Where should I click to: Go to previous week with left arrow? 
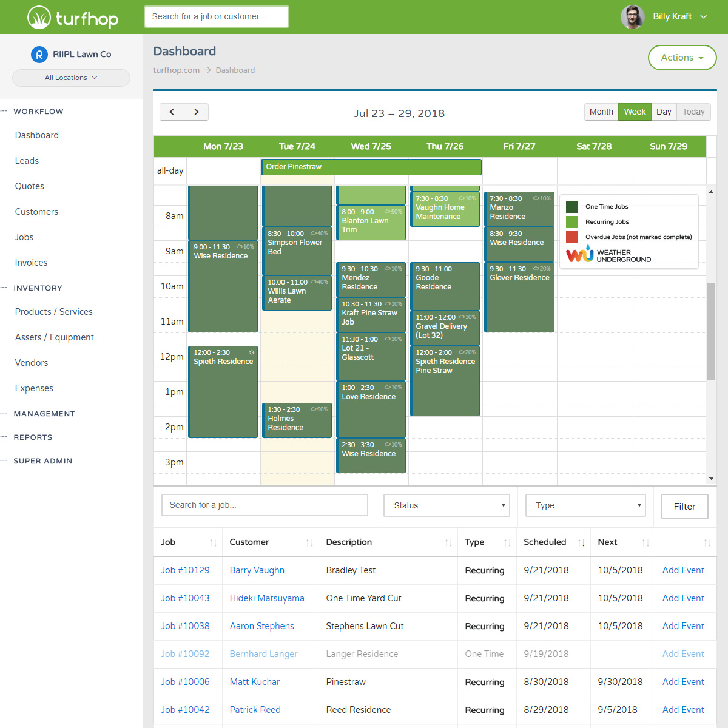[x=172, y=112]
